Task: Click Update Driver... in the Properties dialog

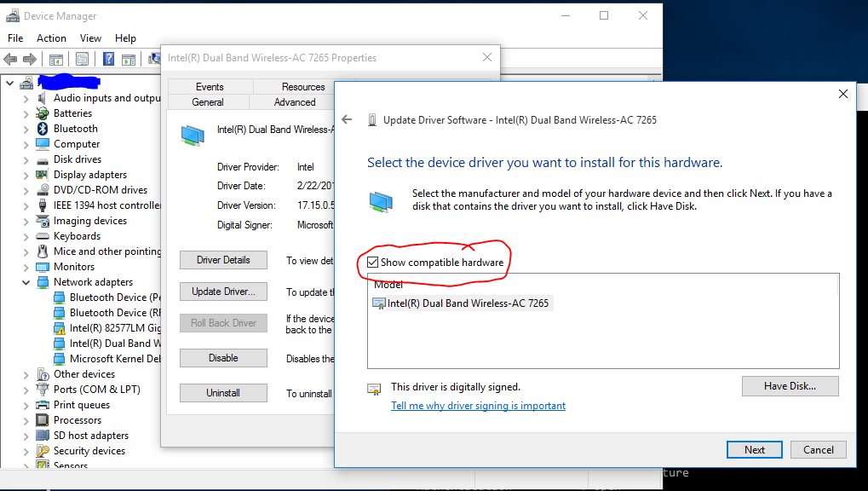Action: [x=224, y=292]
